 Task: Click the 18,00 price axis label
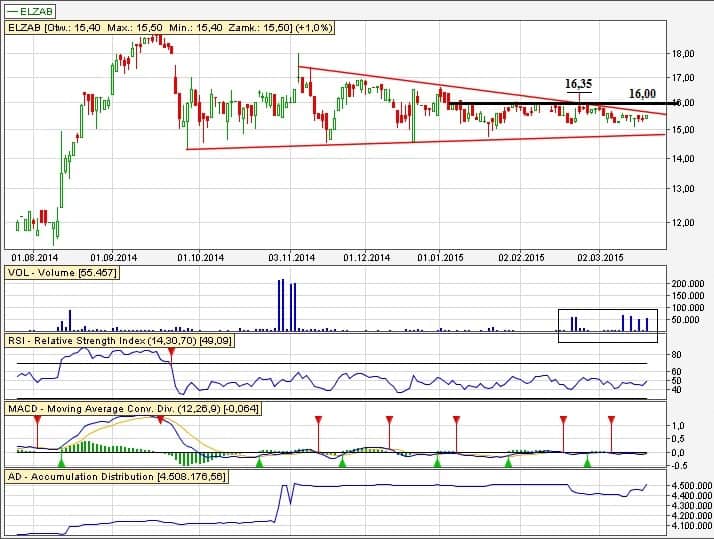tap(683, 54)
